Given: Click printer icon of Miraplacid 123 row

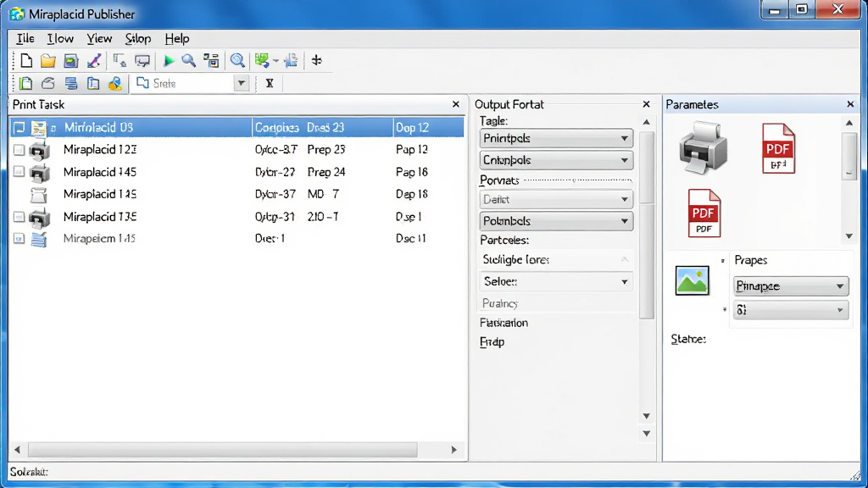Looking at the screenshot, I should pyautogui.click(x=39, y=151).
